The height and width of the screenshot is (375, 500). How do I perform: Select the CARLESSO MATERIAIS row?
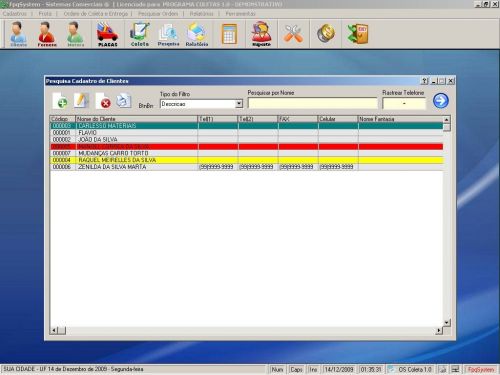pos(246,126)
